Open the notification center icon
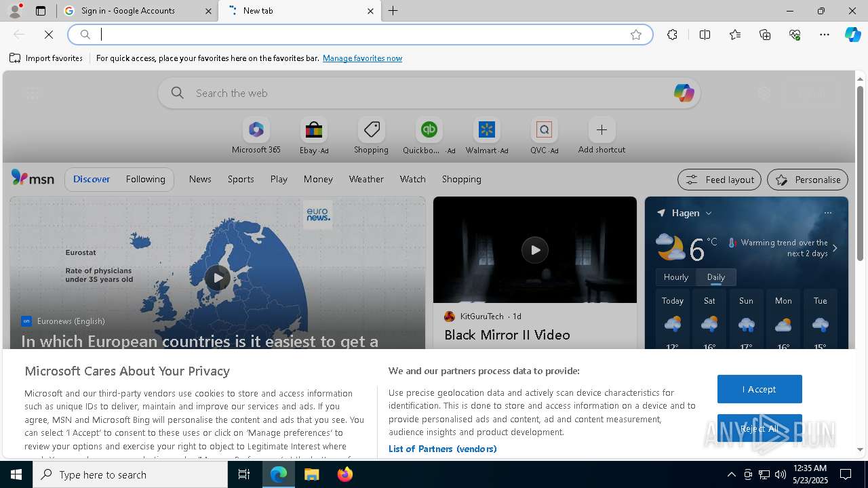868x488 pixels. (x=846, y=474)
